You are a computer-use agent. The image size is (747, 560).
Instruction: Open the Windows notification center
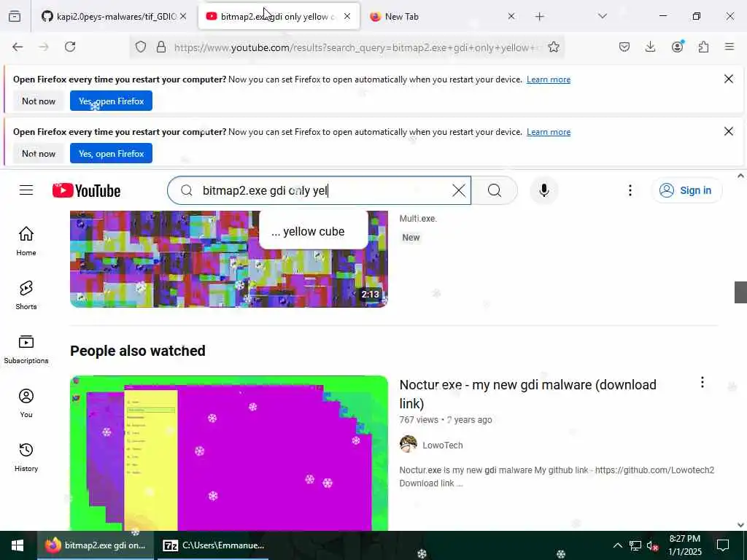pyautogui.click(x=723, y=545)
